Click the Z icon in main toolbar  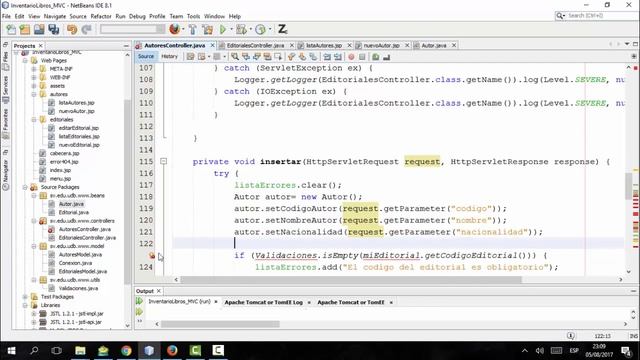tap(282, 29)
